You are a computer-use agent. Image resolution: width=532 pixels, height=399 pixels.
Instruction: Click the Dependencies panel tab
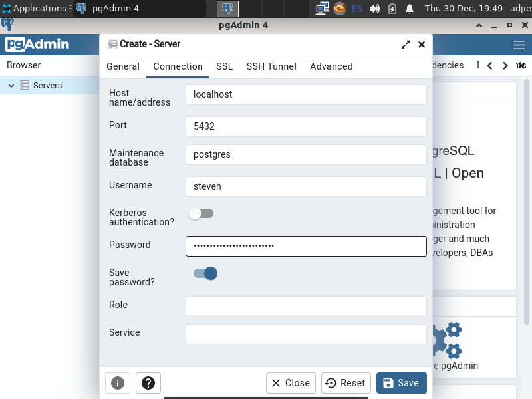(448, 65)
